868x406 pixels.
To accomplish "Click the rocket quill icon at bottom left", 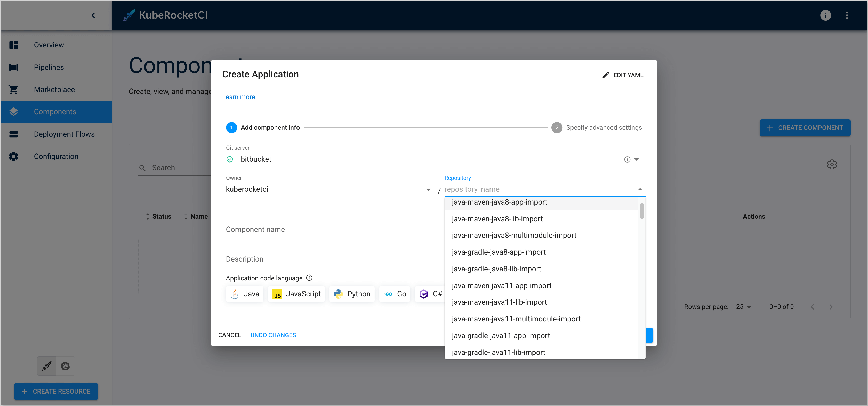I will [x=47, y=366].
